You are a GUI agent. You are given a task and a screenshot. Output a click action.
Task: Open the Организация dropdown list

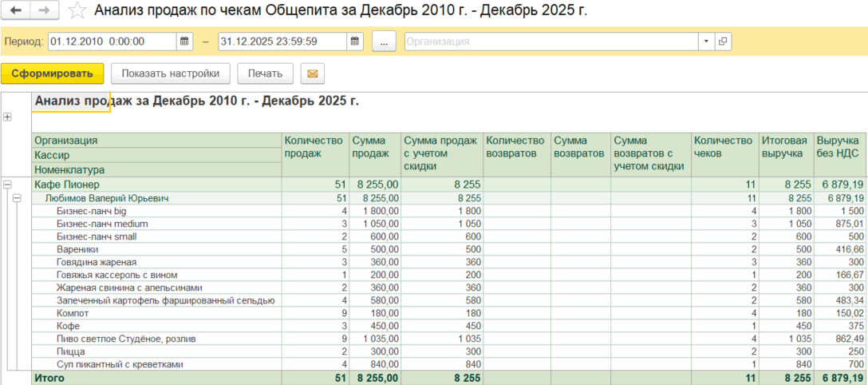pyautogui.click(x=706, y=41)
